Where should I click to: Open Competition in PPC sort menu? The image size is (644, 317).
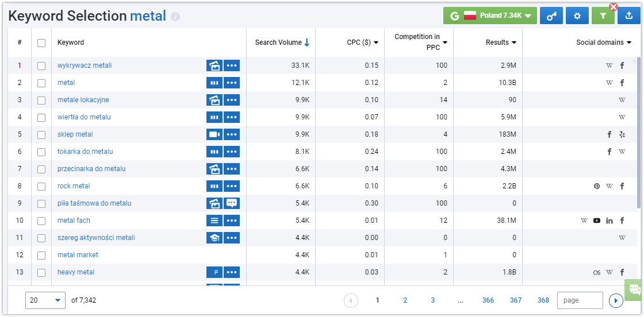tap(421, 42)
